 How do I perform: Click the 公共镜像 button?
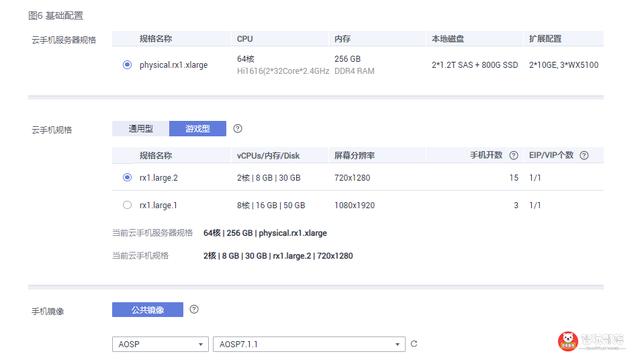click(147, 310)
